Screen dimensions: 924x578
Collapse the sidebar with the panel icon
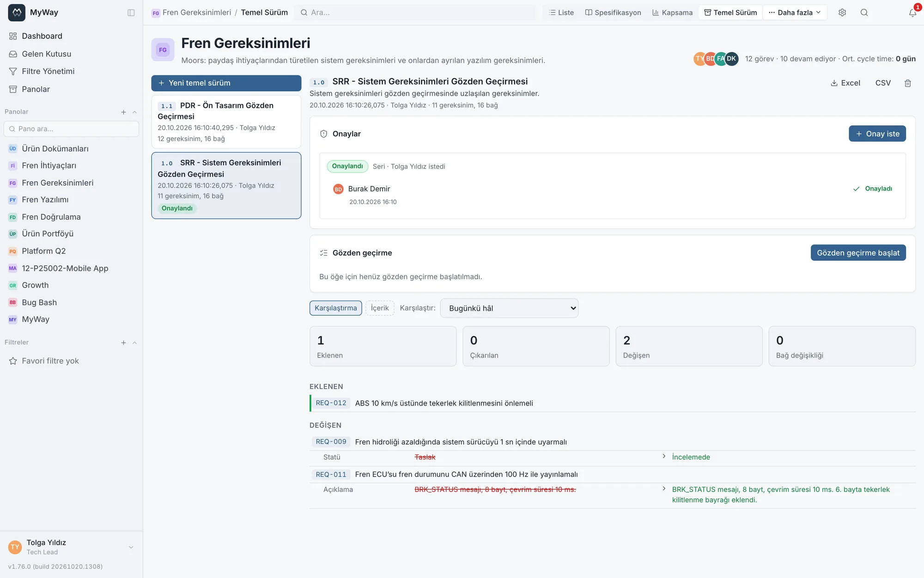[x=131, y=12]
